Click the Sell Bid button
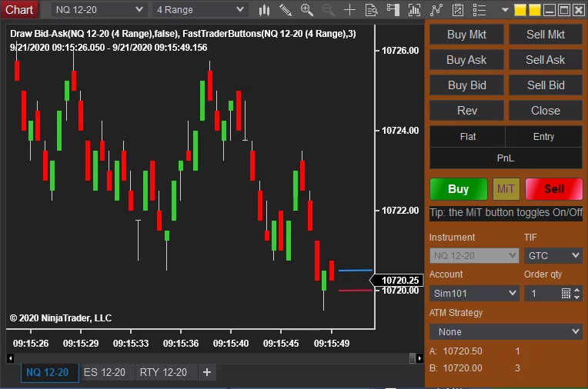Image resolution: width=588 pixels, height=389 pixels. 545,85
